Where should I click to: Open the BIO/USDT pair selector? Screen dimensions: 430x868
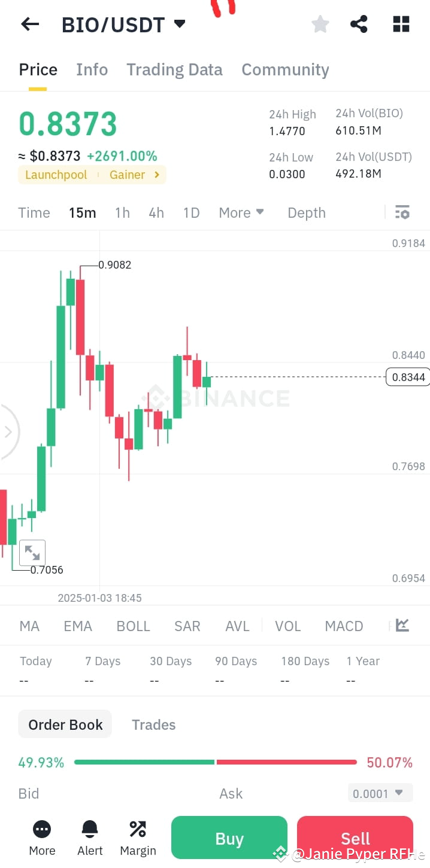(x=120, y=24)
